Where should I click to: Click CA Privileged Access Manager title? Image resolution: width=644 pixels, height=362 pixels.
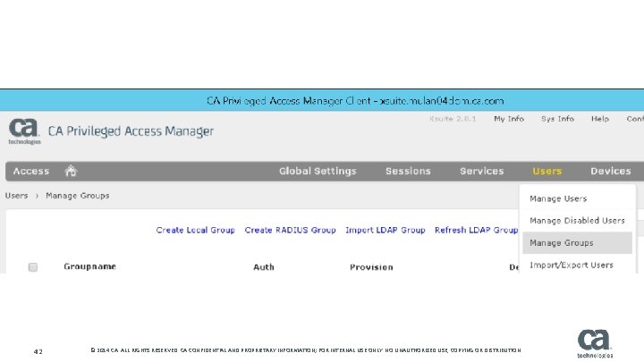click(131, 131)
